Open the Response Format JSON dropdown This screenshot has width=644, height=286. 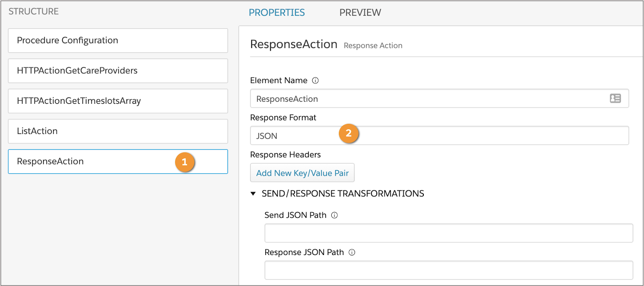[440, 136]
